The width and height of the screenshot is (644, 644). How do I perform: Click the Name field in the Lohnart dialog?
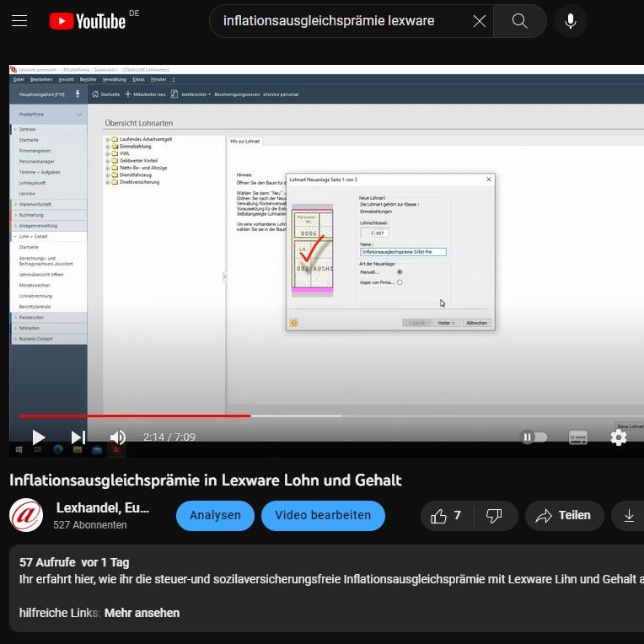point(403,252)
